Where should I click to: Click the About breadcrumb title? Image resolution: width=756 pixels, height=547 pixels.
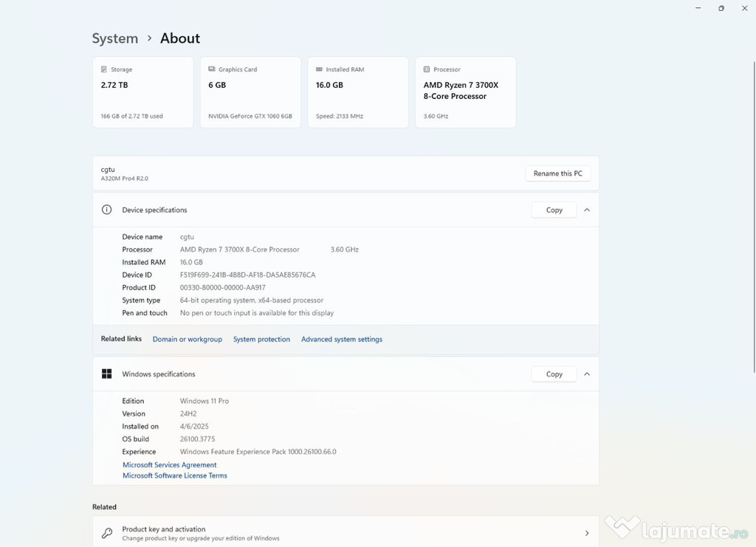(180, 38)
